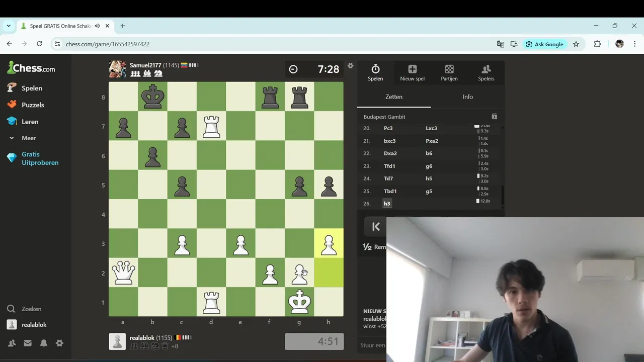Click the white queen on a2
This screenshot has height=362, width=644.
(123, 273)
